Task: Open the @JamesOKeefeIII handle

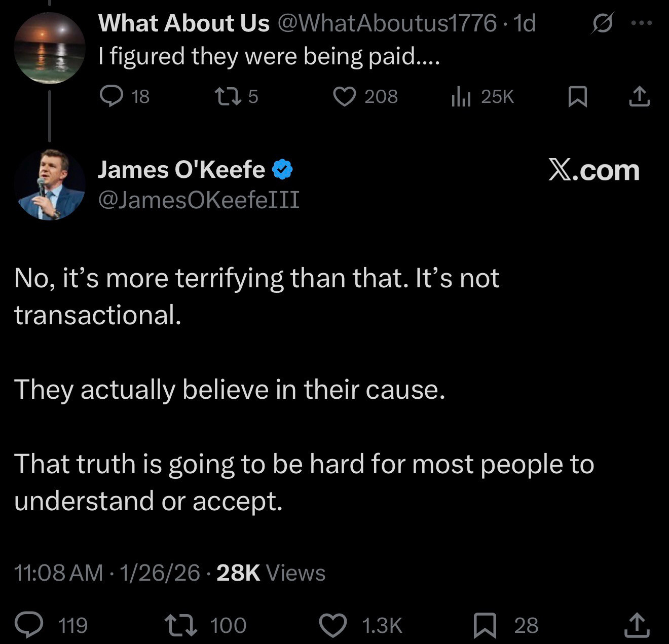Action: [x=198, y=200]
